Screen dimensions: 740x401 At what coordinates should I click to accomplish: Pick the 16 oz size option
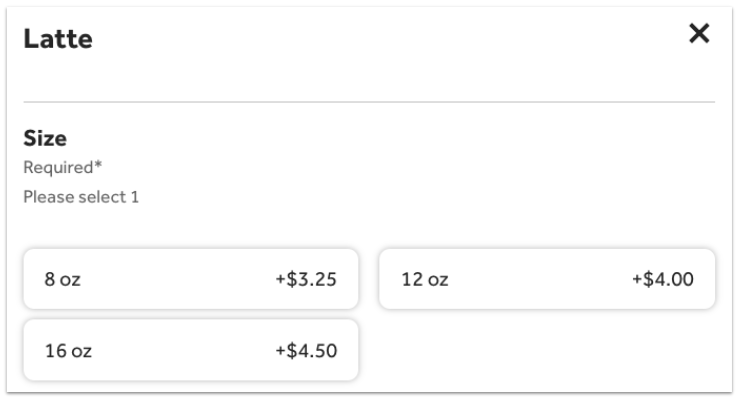(x=190, y=350)
